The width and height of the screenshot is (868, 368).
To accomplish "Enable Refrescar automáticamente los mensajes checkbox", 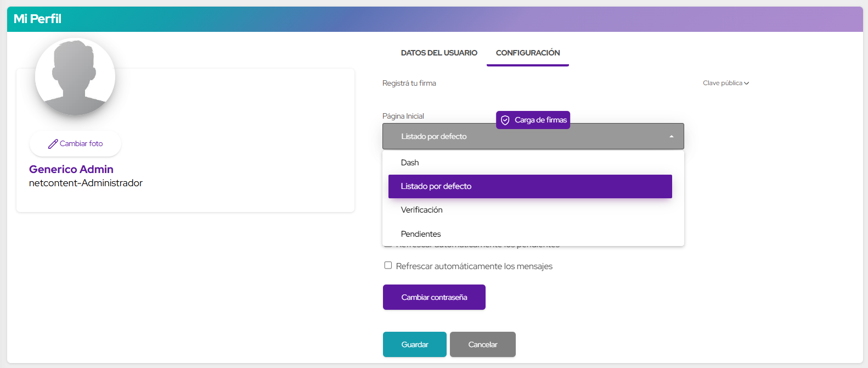I will [x=388, y=265].
